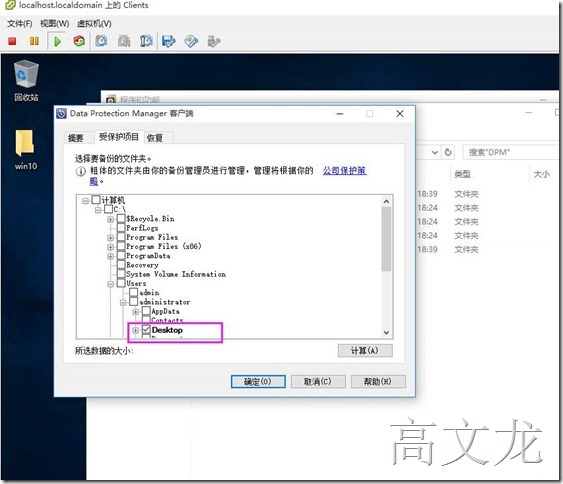This screenshot has width=563, height=484.
Task: Check the ProgramData folder checkbox
Action: coord(121,256)
